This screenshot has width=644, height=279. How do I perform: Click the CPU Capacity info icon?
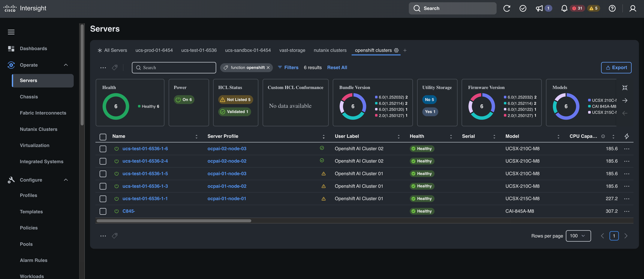pyautogui.click(x=603, y=136)
